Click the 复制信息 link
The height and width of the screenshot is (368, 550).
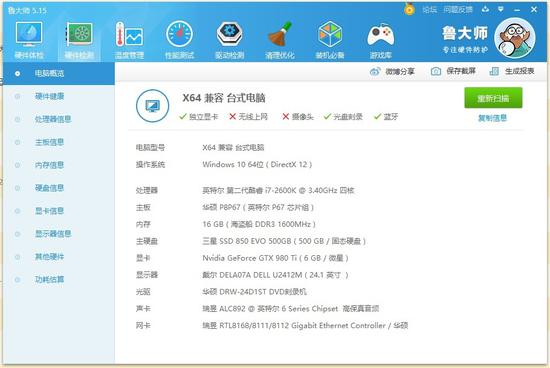492,118
